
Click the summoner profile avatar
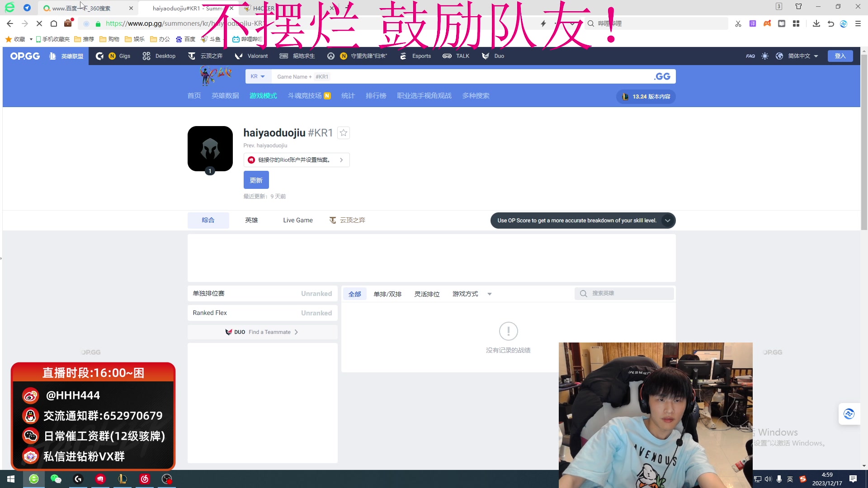tap(210, 149)
